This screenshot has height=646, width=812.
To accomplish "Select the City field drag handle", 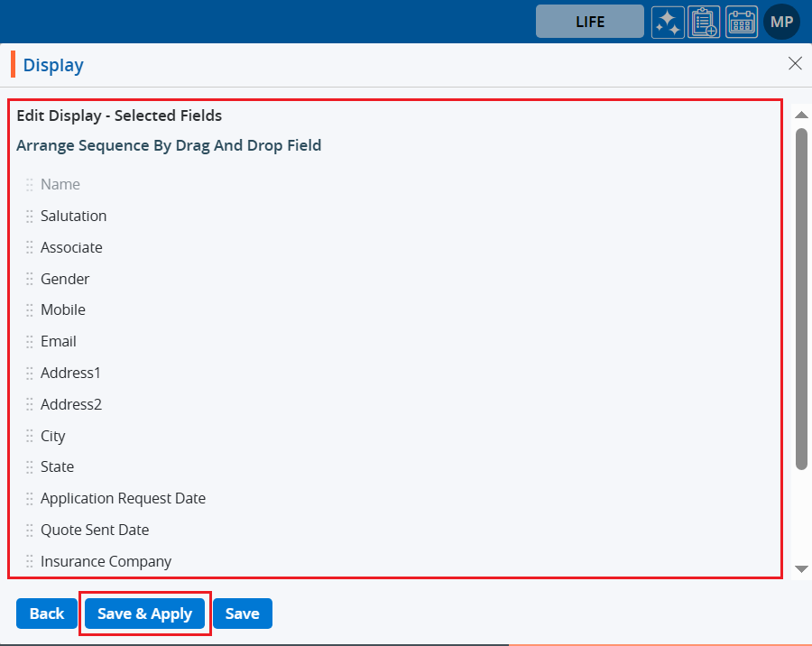I will [30, 437].
